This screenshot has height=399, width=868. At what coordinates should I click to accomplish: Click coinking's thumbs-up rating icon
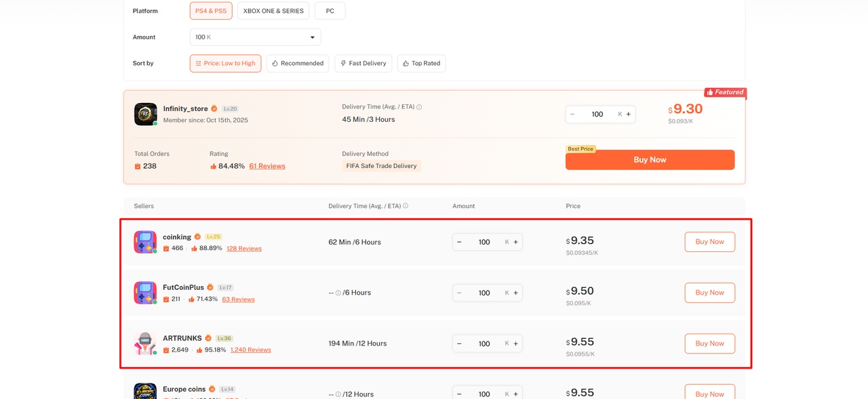tap(195, 249)
